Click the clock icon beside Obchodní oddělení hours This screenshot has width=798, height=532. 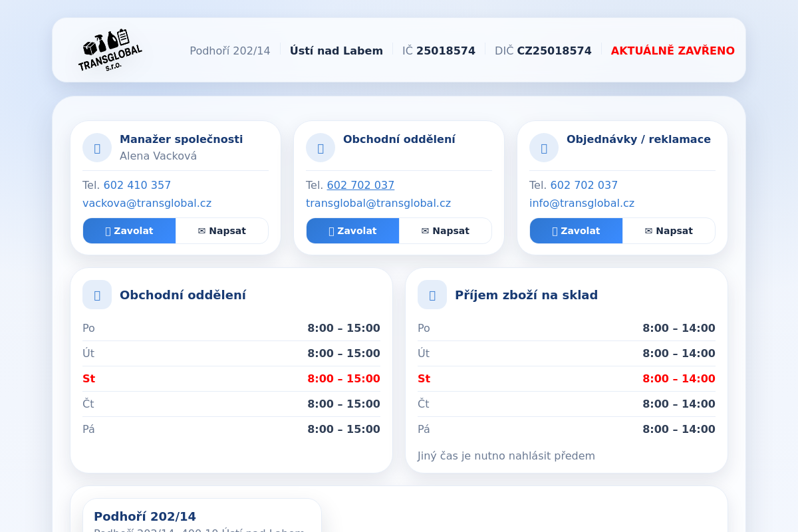[x=97, y=295]
